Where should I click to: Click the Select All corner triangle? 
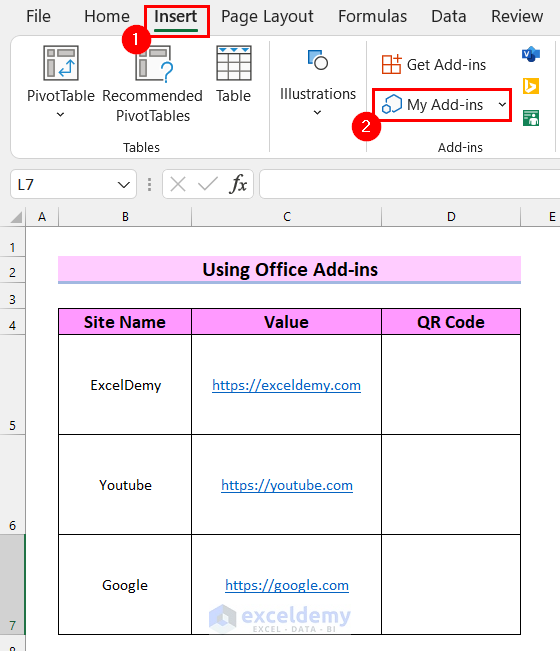(16, 217)
